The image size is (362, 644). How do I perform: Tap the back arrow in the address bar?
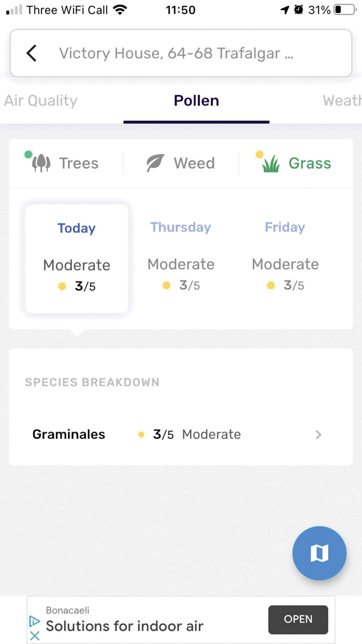coord(32,53)
